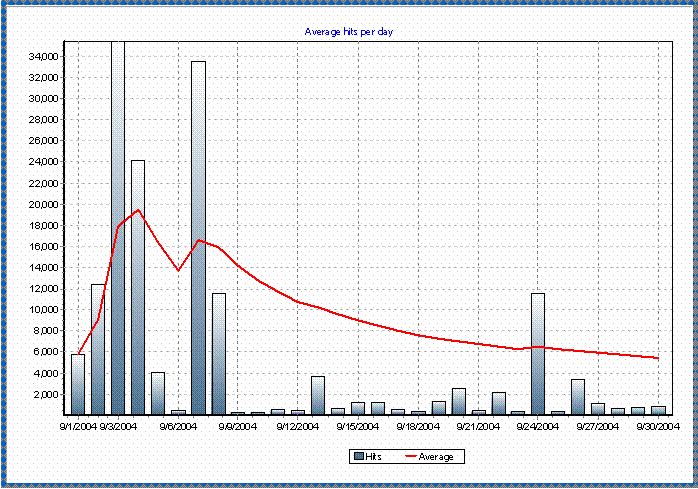Select the 9/24/2004 hits bar
Viewport: 698px width, 489px height.
(x=538, y=354)
